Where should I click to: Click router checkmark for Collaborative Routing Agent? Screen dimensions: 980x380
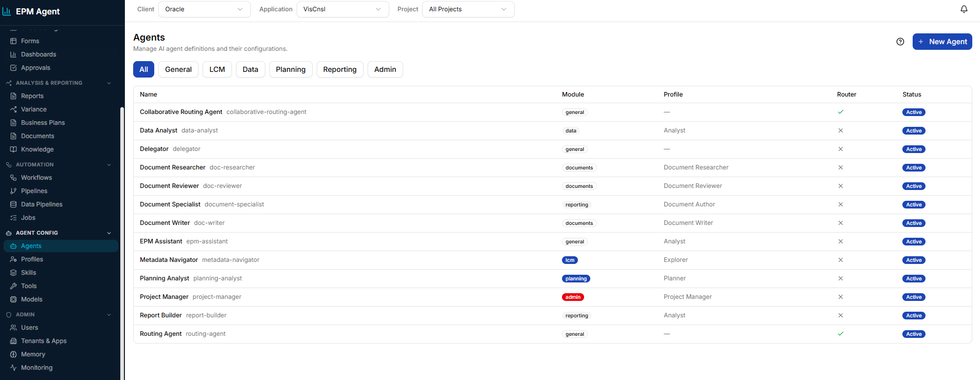pos(841,112)
